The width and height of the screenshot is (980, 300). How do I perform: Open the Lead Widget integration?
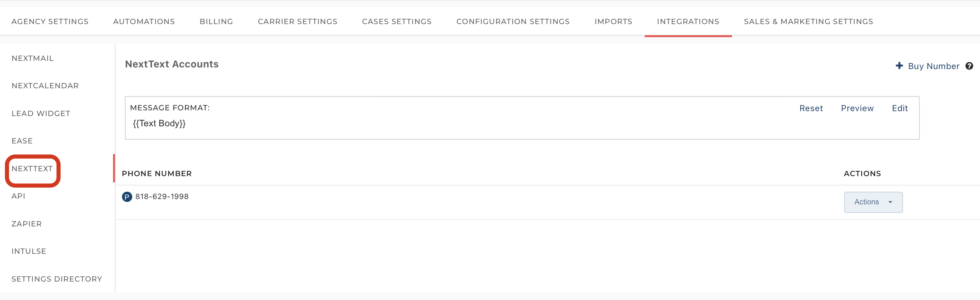point(41,114)
